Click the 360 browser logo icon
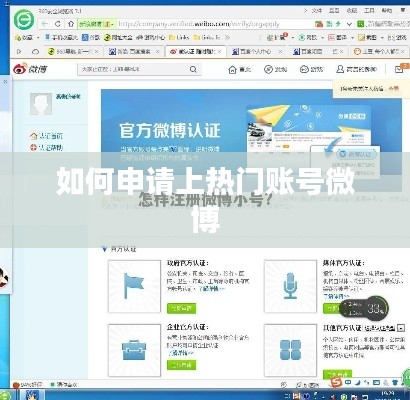The width and height of the screenshot is (410, 400). 24,19
